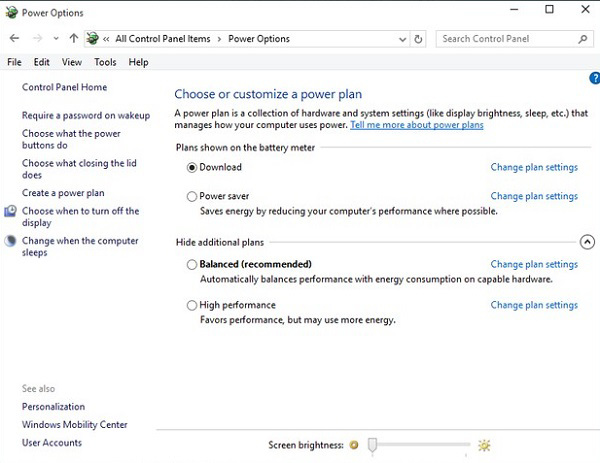The width and height of the screenshot is (600, 463).
Task: Click the Search Control Panel field
Action: [x=505, y=39]
